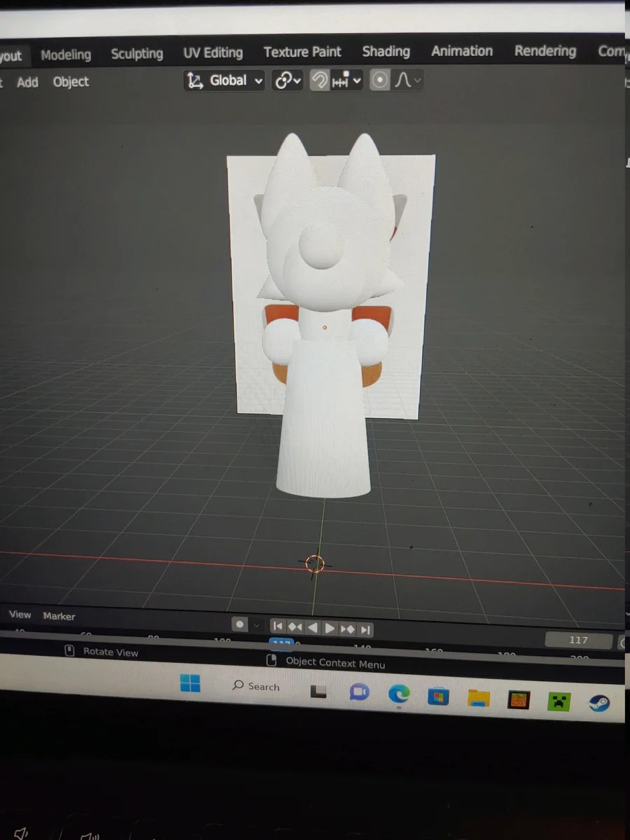
Task: Launch Microsoft Edge from the taskbar
Action: pos(399,694)
